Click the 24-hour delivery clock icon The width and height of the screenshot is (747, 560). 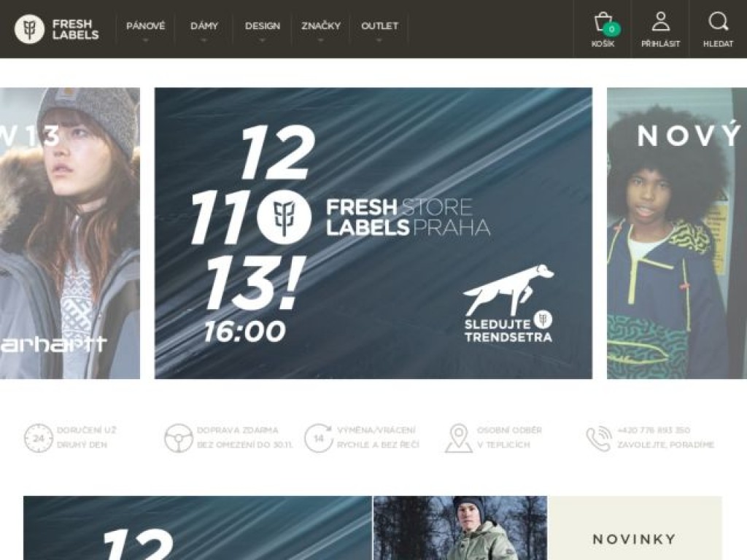pyautogui.click(x=38, y=437)
